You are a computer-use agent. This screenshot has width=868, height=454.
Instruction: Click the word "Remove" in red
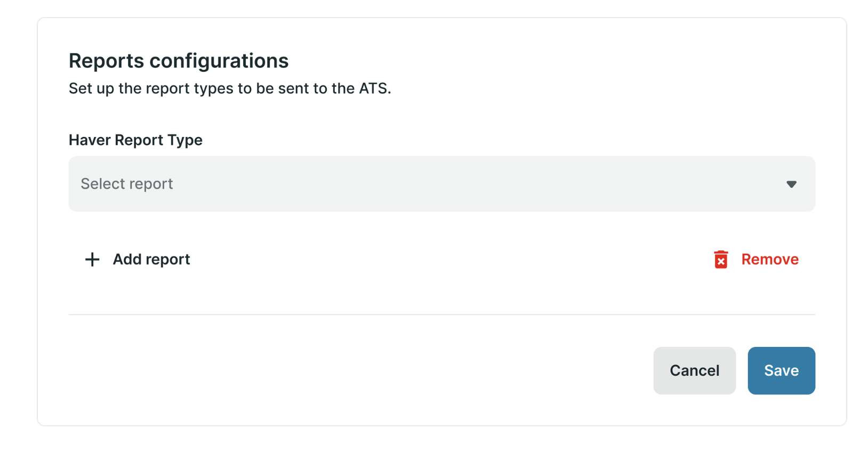point(770,260)
